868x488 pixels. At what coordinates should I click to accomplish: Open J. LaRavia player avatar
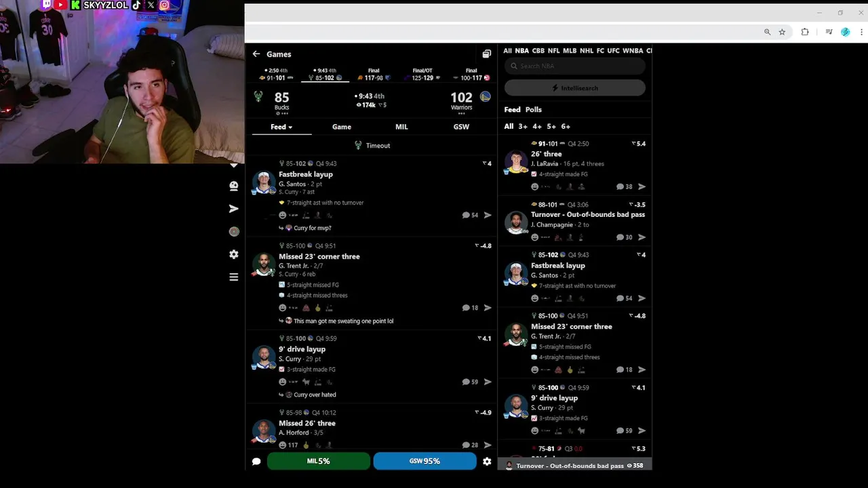click(x=516, y=163)
